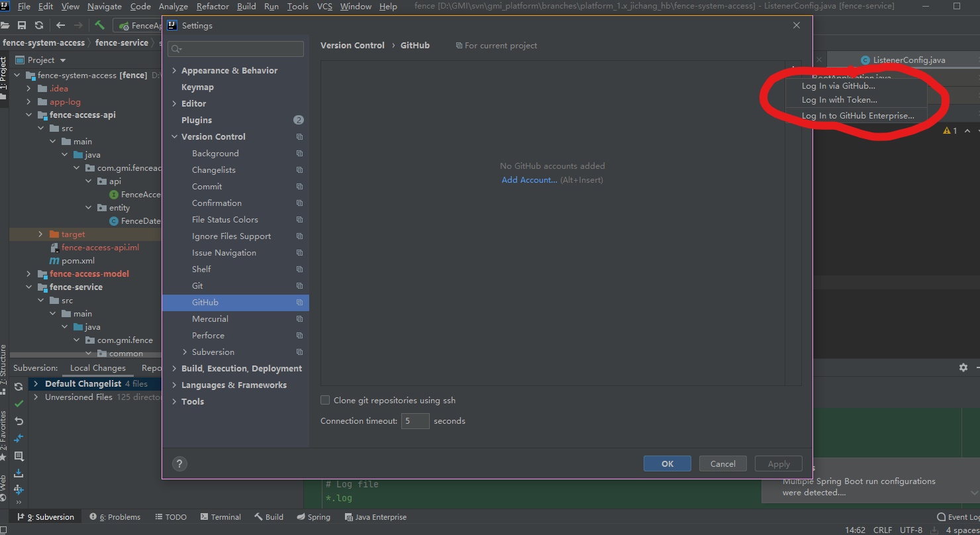The width and height of the screenshot is (980, 535).
Task: Expand Languages & Frameworks settings
Action: 174,385
